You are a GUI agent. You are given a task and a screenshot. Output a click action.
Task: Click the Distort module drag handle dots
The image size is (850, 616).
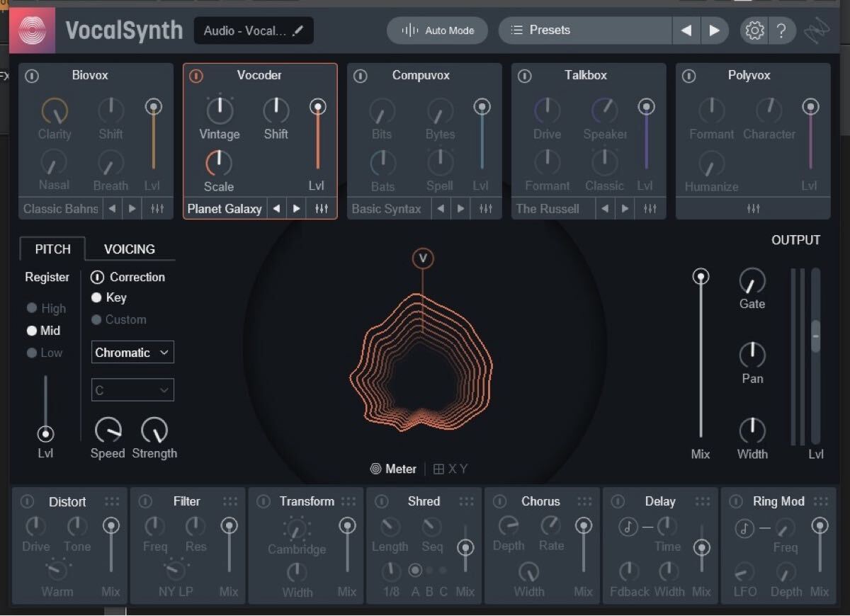(112, 501)
